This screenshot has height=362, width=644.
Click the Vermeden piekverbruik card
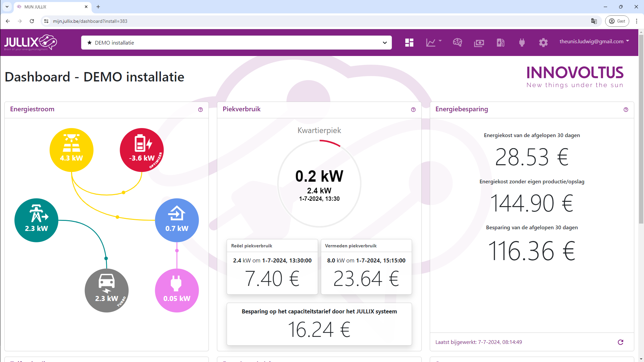click(366, 267)
